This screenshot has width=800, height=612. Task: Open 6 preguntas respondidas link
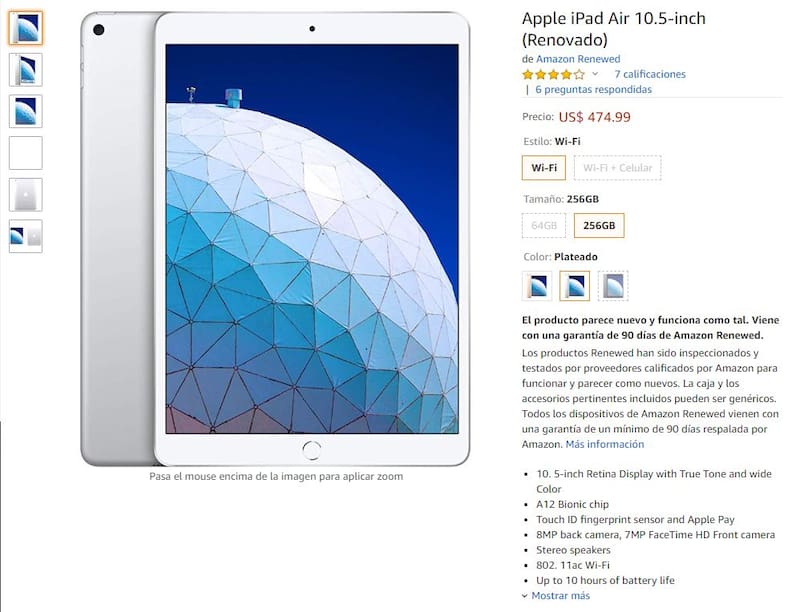tap(593, 90)
